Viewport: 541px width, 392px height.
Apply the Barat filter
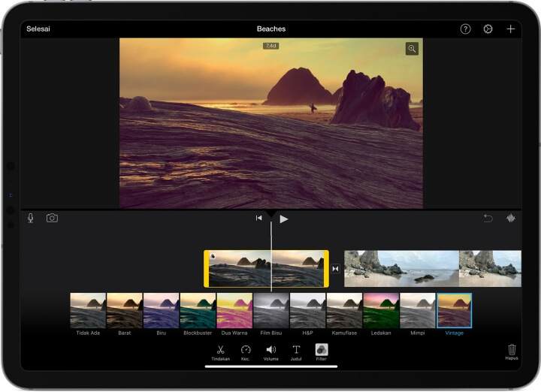(x=125, y=311)
